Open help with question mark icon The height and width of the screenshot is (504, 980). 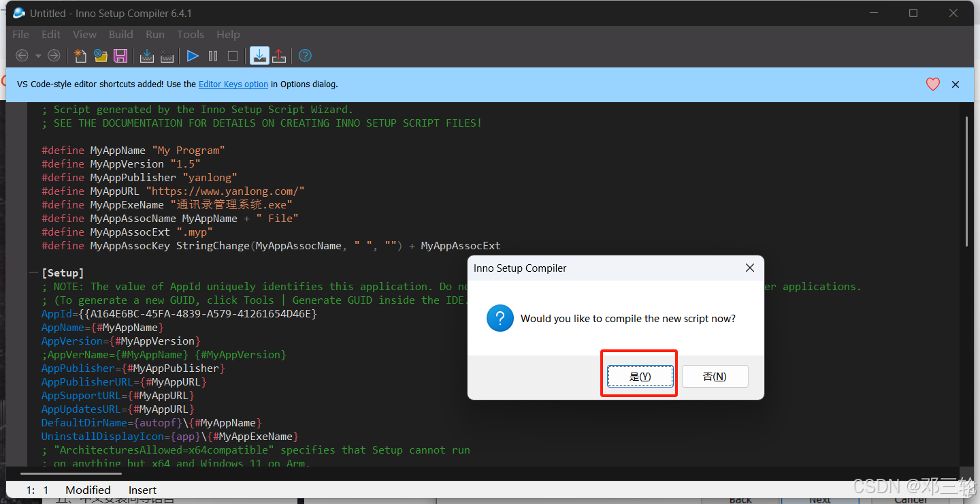pos(305,56)
